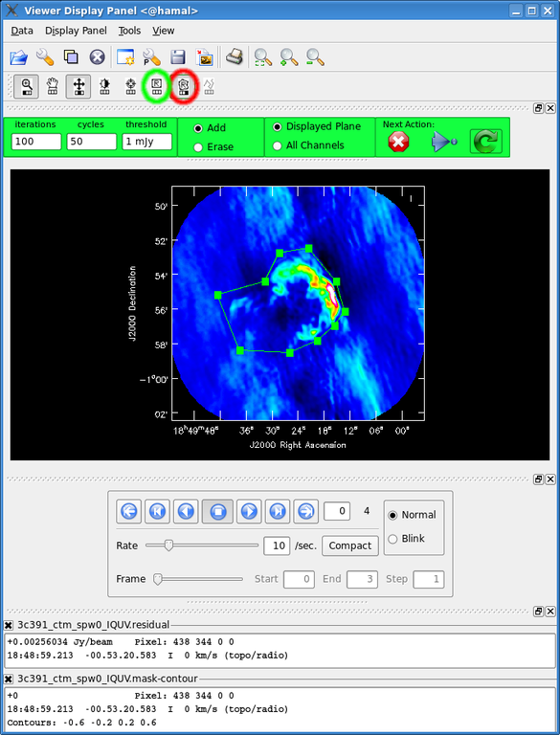Close the 3c391_ctm_spw0_IQUV.residual tracker
The image size is (560, 735).
pos(9,625)
